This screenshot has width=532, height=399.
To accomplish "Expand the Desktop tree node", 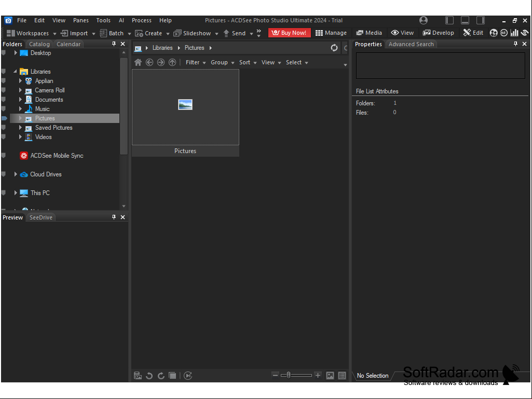I will (16, 53).
